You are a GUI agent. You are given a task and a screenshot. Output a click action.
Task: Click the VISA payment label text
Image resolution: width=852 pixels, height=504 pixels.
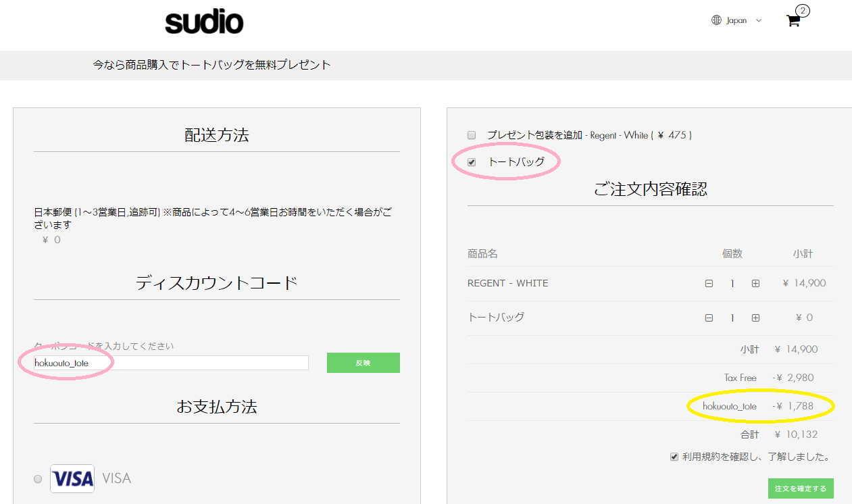coord(117,478)
